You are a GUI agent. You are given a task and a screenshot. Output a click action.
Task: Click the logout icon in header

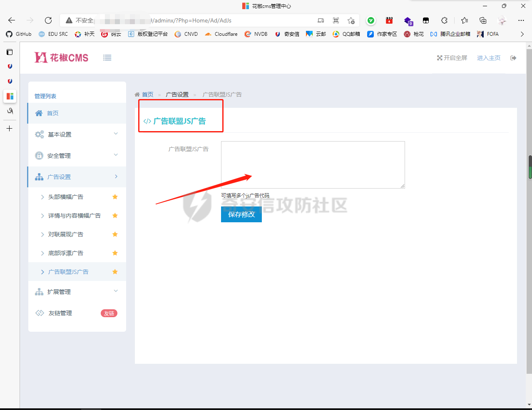point(513,58)
